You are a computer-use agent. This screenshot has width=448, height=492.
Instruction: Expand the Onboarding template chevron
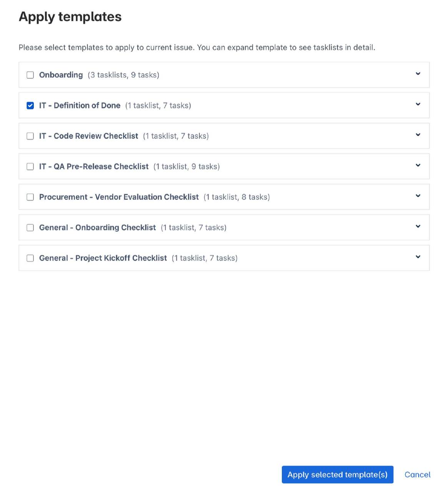point(418,73)
